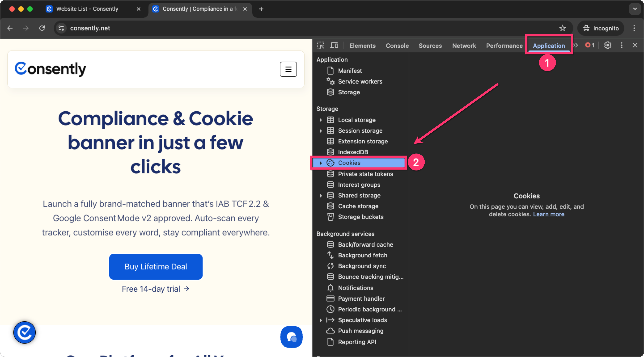The width and height of the screenshot is (644, 357).
Task: Switch to the Network tab
Action: pos(464,46)
